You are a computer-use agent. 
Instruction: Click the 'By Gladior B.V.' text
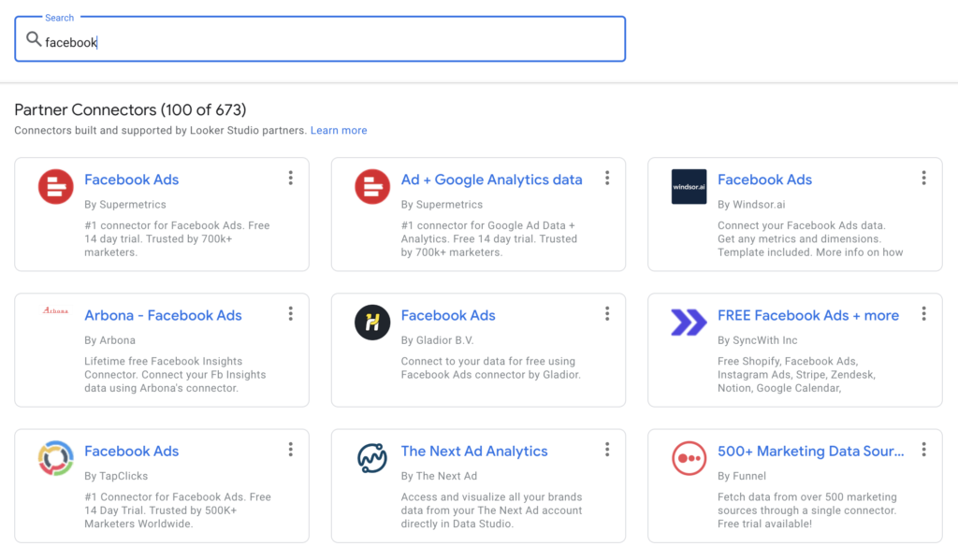[x=438, y=340]
